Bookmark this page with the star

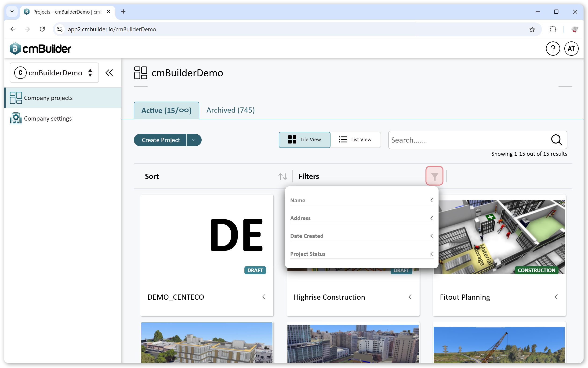[532, 29]
